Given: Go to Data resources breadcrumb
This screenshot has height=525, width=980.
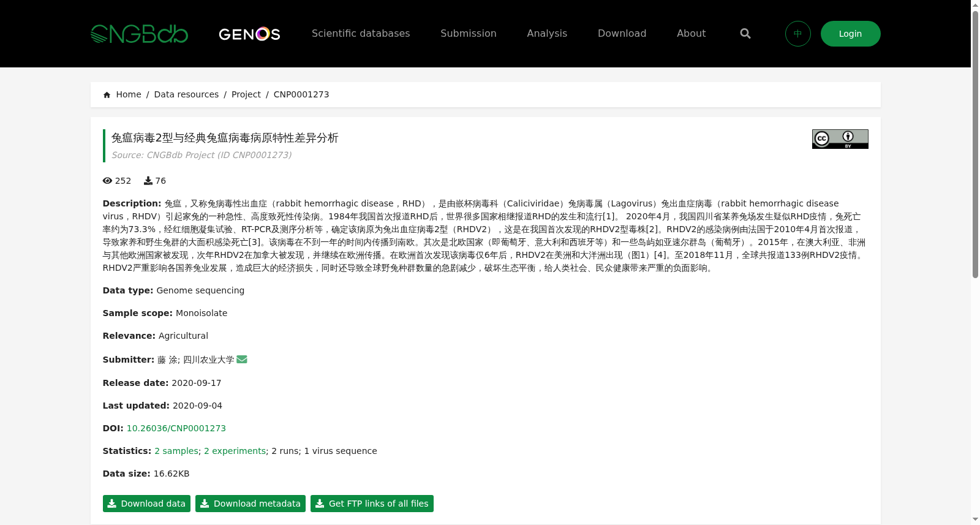Looking at the screenshot, I should pyautogui.click(x=186, y=94).
